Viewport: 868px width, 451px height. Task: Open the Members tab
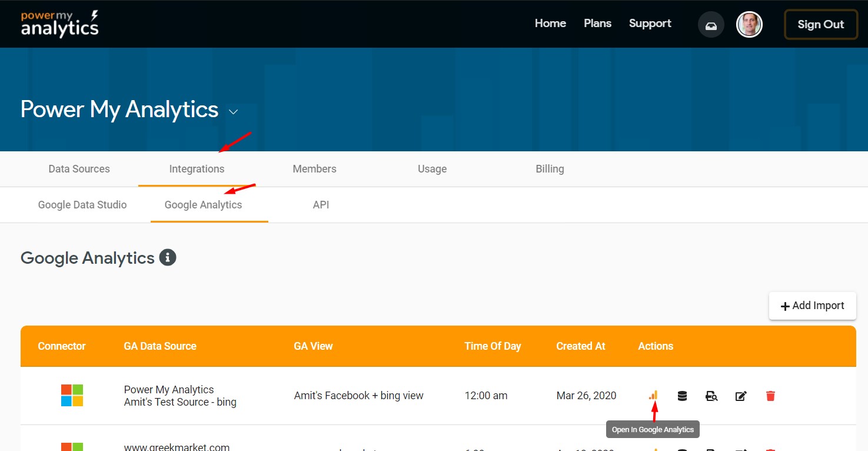point(315,169)
